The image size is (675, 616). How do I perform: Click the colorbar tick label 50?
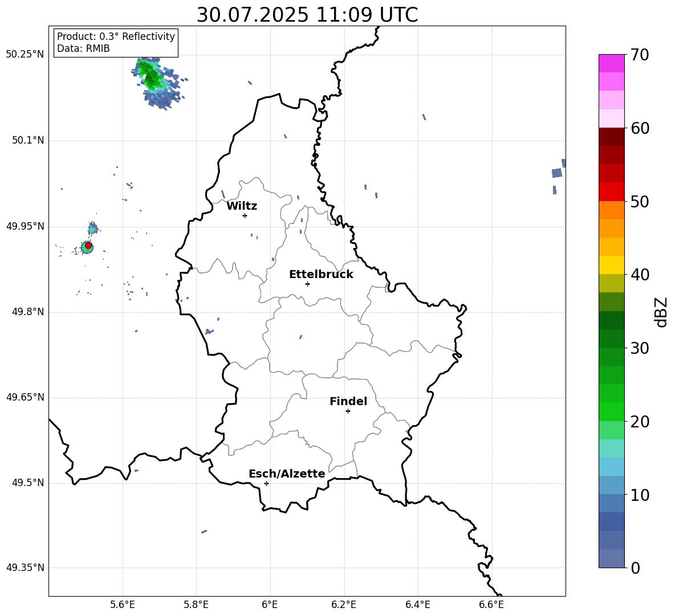pos(640,201)
